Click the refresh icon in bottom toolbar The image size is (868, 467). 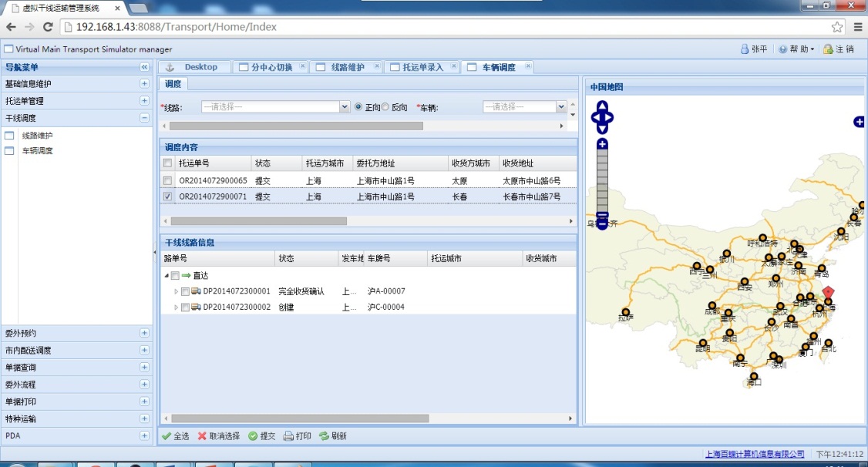[x=324, y=436]
